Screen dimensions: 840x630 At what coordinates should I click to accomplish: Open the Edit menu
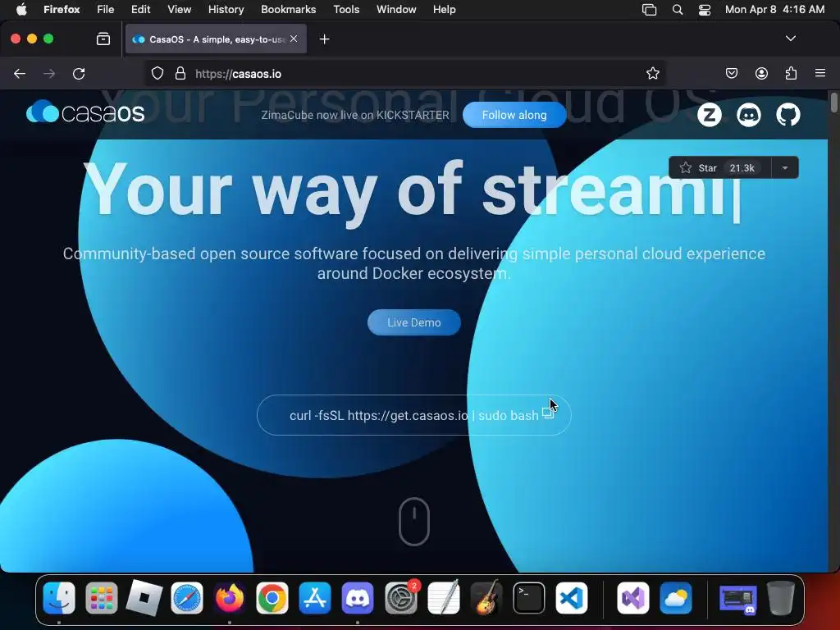[x=141, y=10]
